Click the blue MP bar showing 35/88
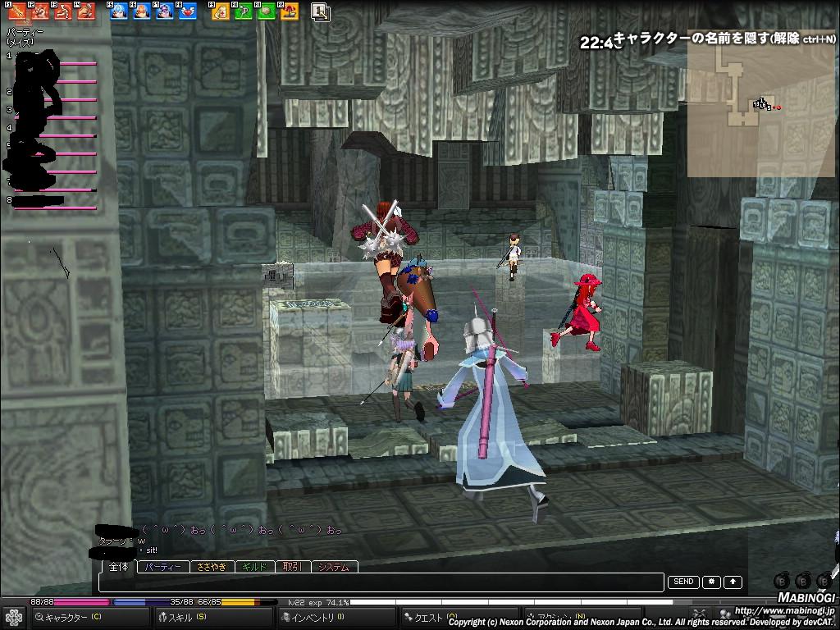Viewport: 840px width, 630px height. click(x=153, y=603)
